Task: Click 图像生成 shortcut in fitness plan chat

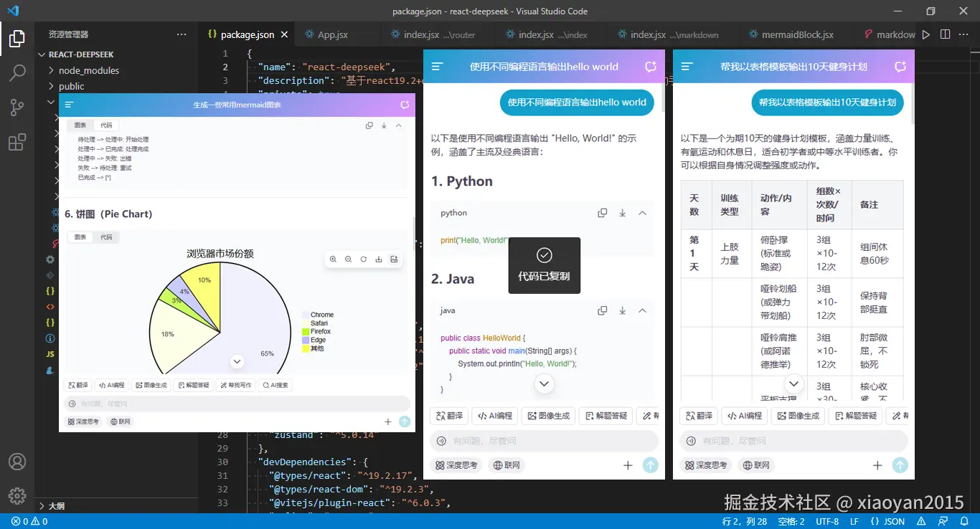Action: pyautogui.click(x=798, y=416)
